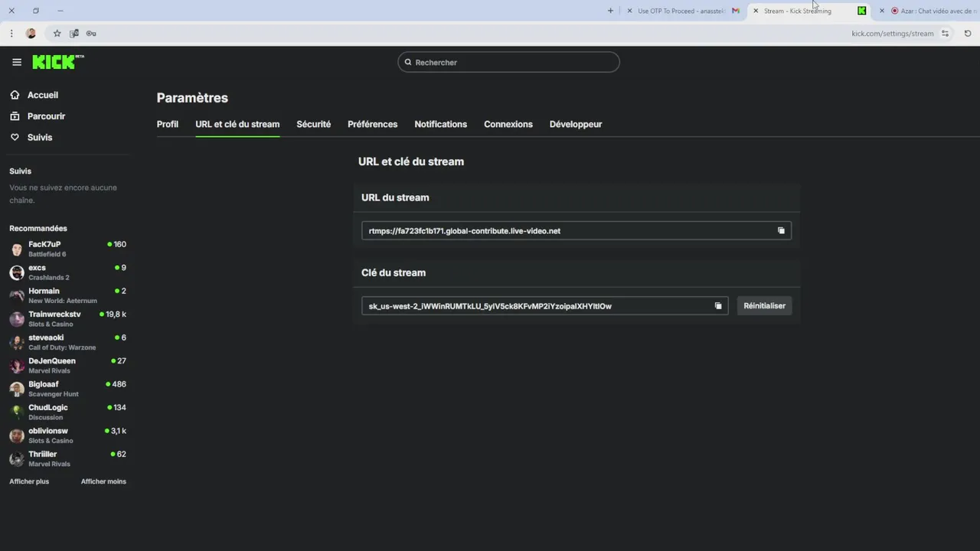Viewport: 980px width, 551px height.
Task: Click the Battlefield 6 category text
Action: 47,254
